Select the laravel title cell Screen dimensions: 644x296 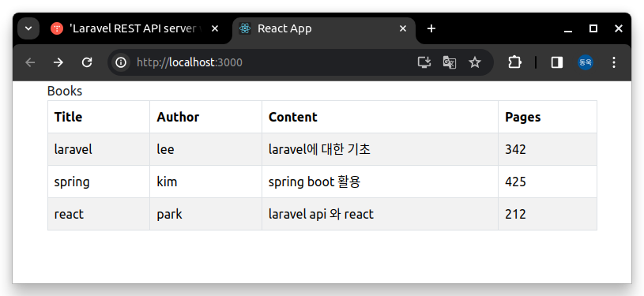[99, 149]
